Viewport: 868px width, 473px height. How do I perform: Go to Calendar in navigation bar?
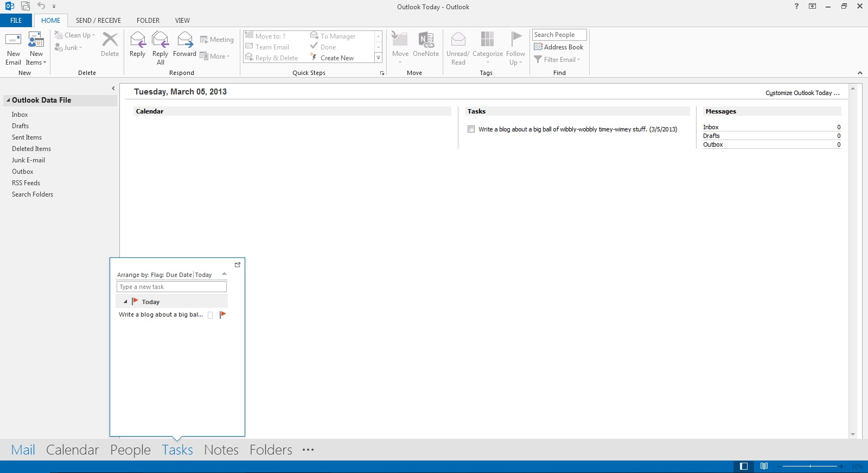click(73, 450)
